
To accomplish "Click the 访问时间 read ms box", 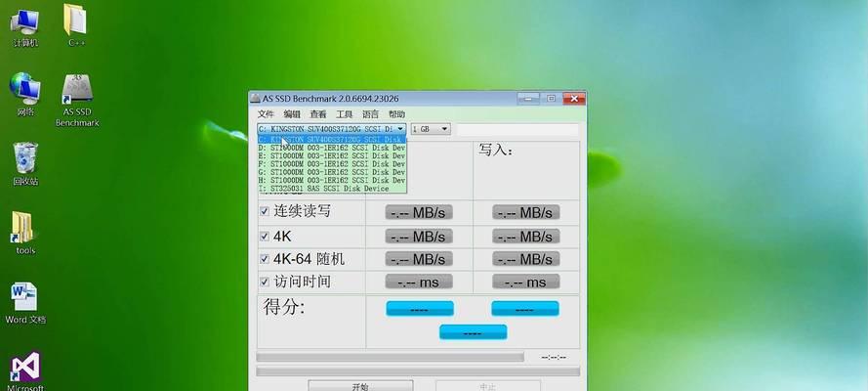I will tap(419, 282).
